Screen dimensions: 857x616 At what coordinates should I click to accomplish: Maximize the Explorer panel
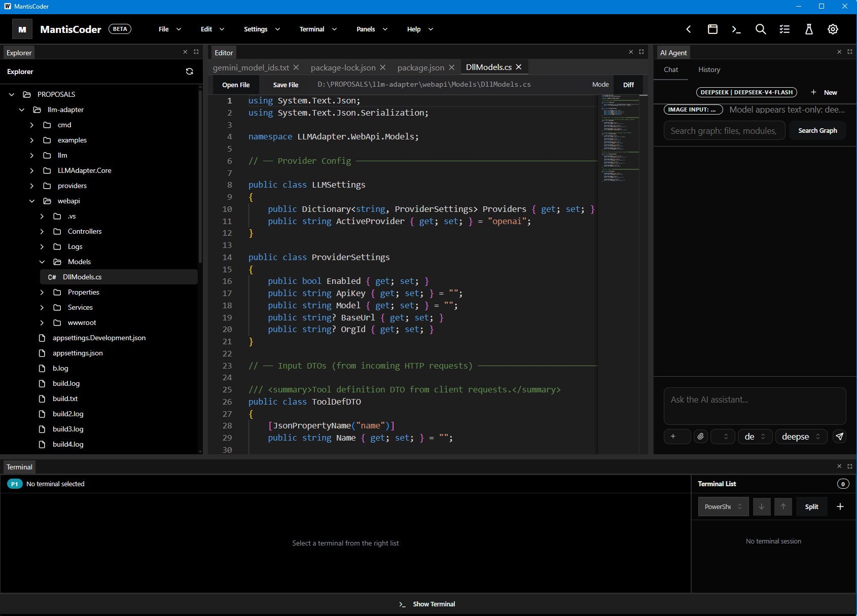point(196,52)
